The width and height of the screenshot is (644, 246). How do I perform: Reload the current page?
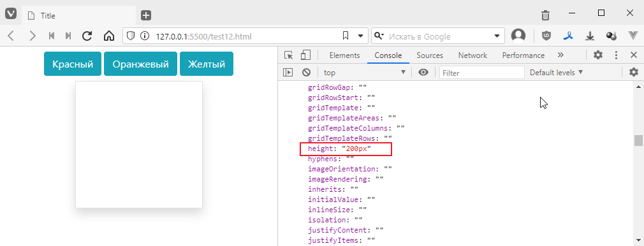[x=87, y=36]
